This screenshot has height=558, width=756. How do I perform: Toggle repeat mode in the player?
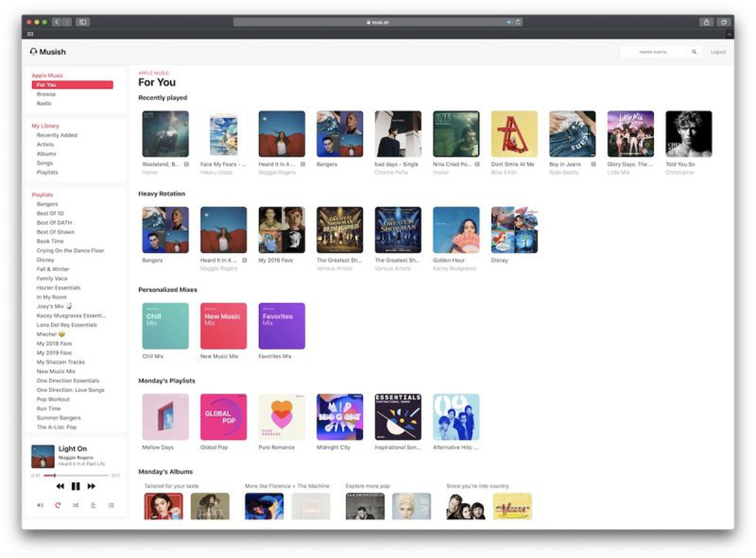tap(58, 505)
